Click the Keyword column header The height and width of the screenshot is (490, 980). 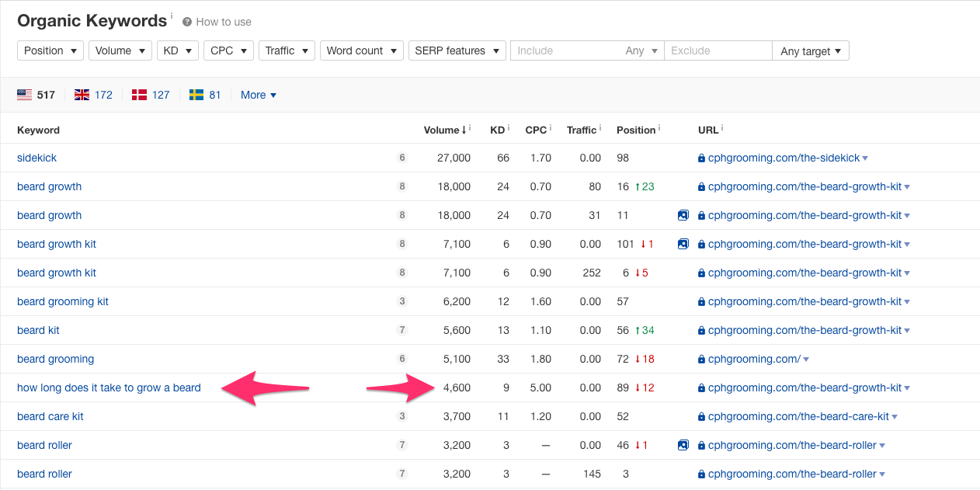point(38,130)
